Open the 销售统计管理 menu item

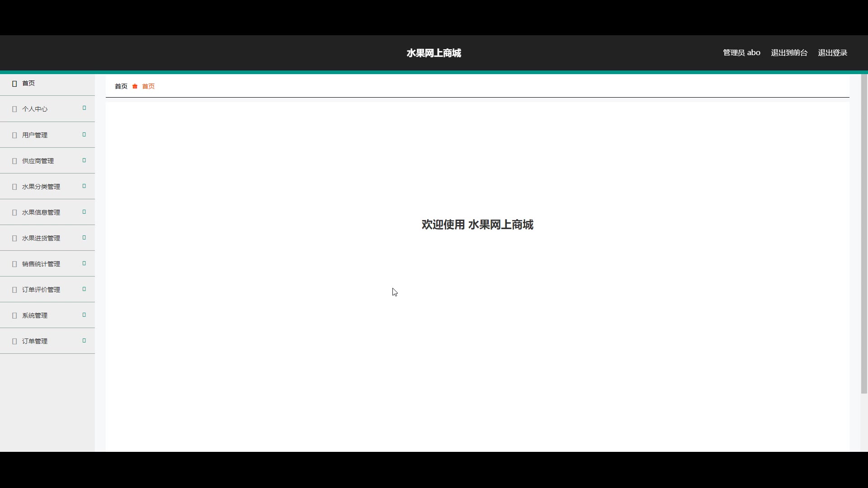pos(41,264)
